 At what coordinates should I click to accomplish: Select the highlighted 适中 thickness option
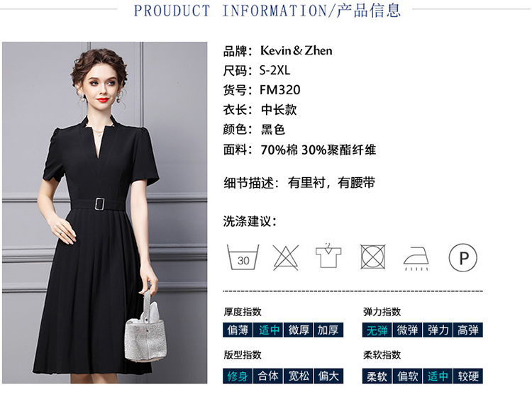268,330
